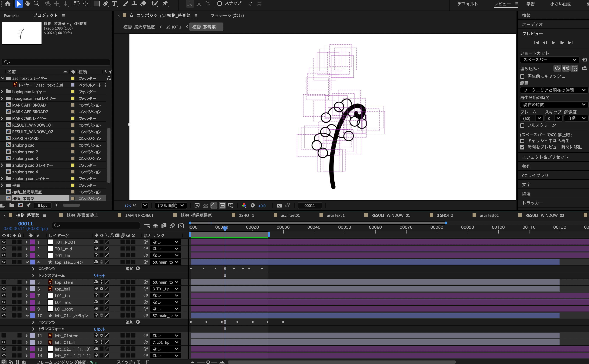Image resolution: width=589 pixels, height=364 pixels.
Task: Click リセット for layer 4 transform
Action: (x=99, y=276)
